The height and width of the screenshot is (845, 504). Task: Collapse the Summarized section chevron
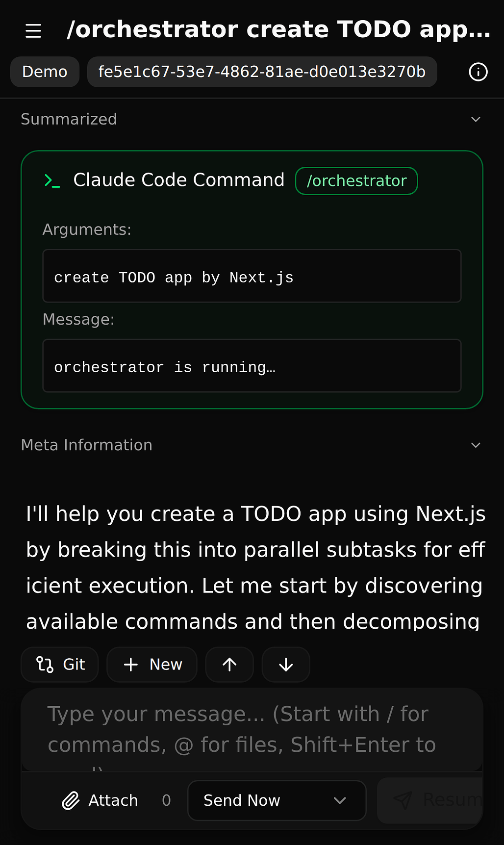[x=475, y=119]
